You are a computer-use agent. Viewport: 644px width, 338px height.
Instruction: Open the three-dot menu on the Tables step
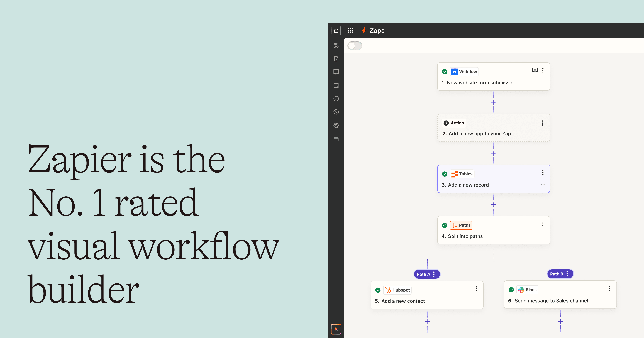point(543,173)
